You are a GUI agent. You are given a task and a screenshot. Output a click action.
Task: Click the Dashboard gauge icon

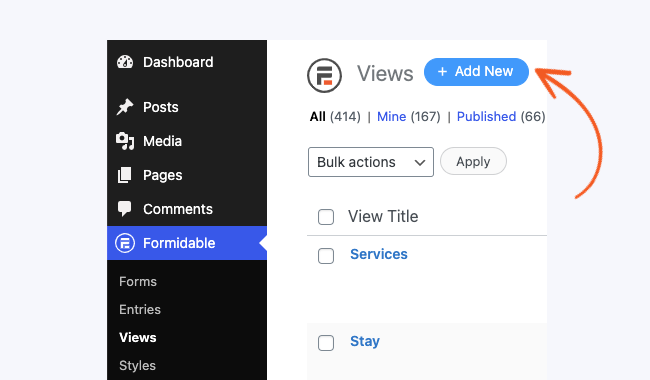125,62
